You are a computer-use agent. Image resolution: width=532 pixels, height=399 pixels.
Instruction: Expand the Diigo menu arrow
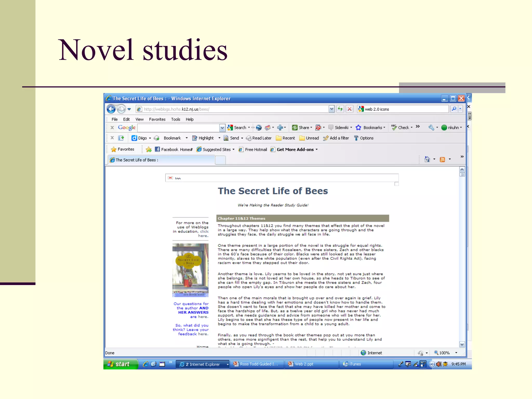150,138
